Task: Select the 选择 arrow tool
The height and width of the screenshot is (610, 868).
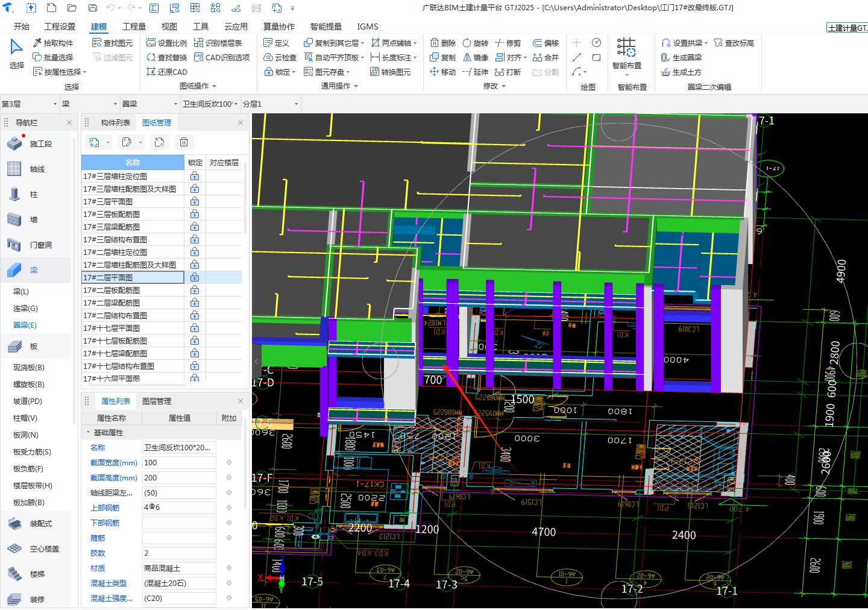Action: pos(17,54)
